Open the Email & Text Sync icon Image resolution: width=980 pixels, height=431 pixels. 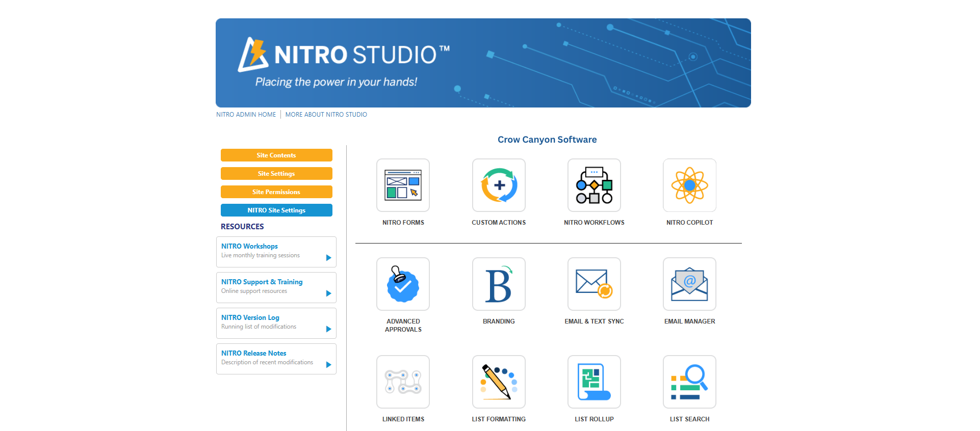594,284
